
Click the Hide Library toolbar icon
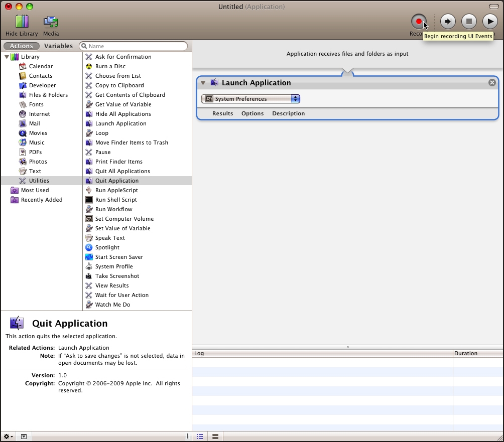coord(22,22)
